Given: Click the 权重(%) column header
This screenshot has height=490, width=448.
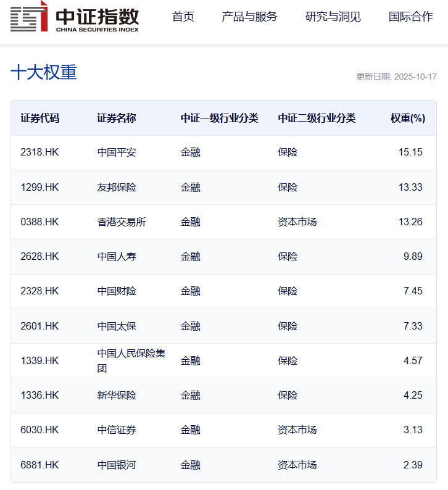Looking at the screenshot, I should [x=408, y=118].
